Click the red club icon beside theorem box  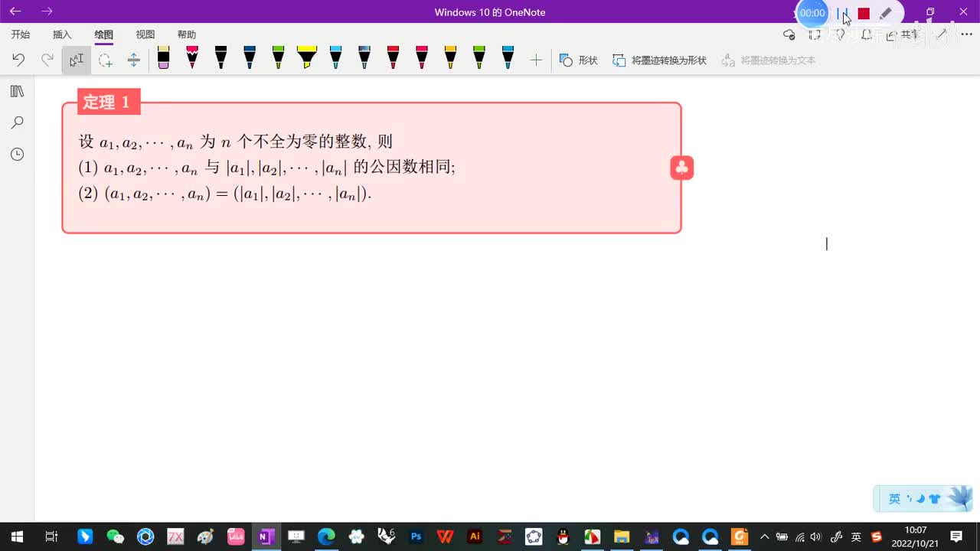tap(681, 168)
